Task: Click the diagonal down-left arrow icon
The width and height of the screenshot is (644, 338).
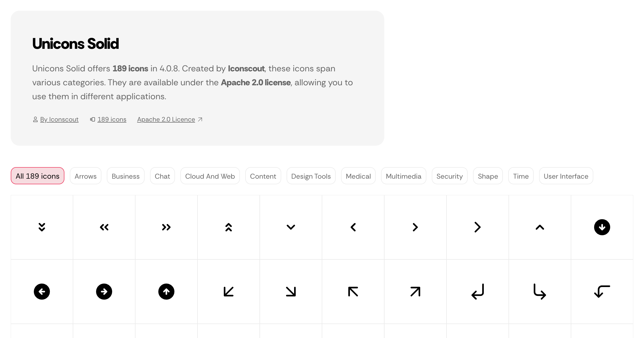Action: click(229, 292)
